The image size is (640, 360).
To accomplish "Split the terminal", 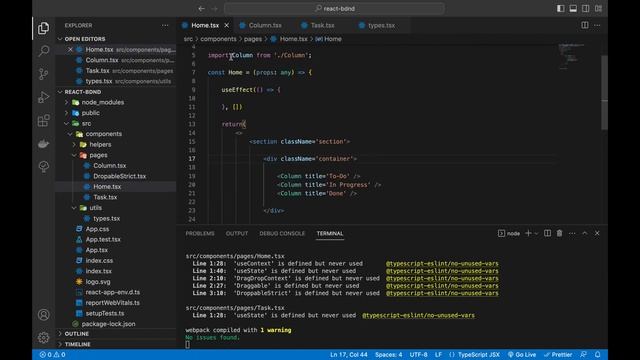I will (x=547, y=233).
